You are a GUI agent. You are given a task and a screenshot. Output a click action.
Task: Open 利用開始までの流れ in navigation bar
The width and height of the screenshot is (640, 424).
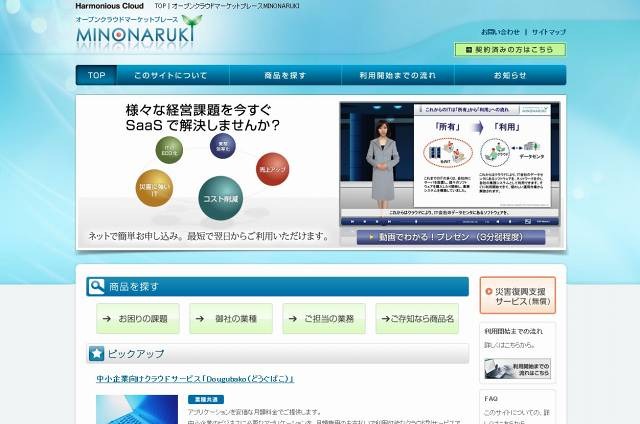[x=398, y=75]
